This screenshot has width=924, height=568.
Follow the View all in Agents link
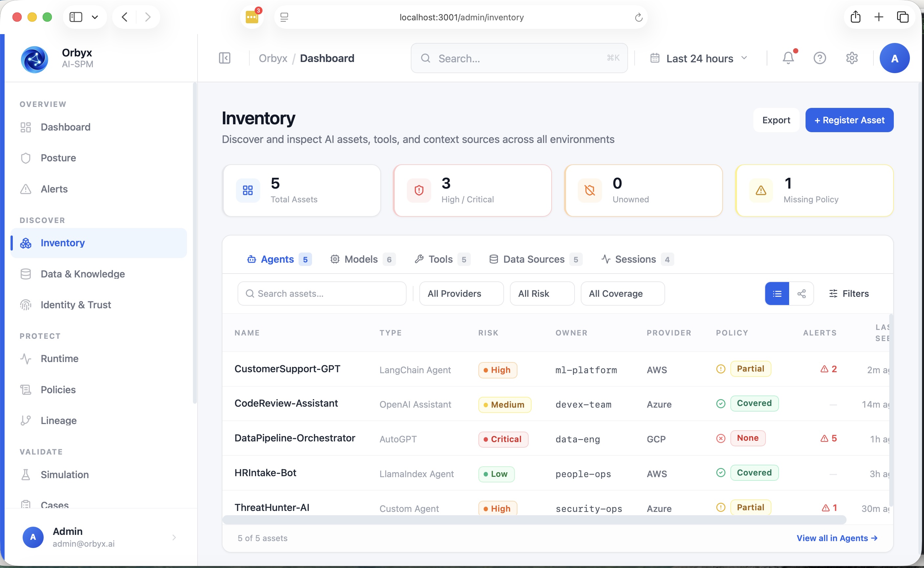click(837, 538)
